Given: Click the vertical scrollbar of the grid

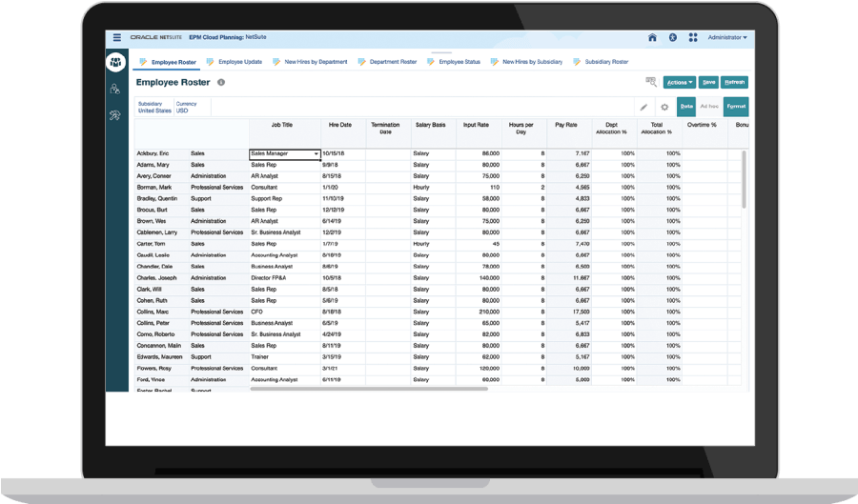Looking at the screenshot, I should coord(745,179).
